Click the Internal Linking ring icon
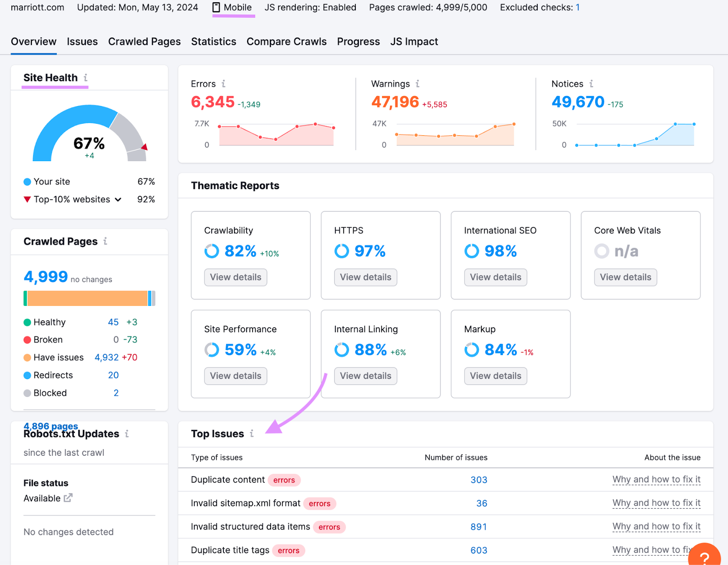Viewport: 728px width, 565px height. [342, 350]
